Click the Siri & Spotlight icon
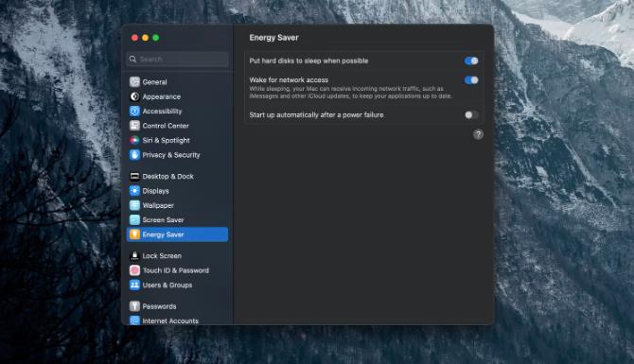Screen dimensions: 634x364 pos(134,140)
